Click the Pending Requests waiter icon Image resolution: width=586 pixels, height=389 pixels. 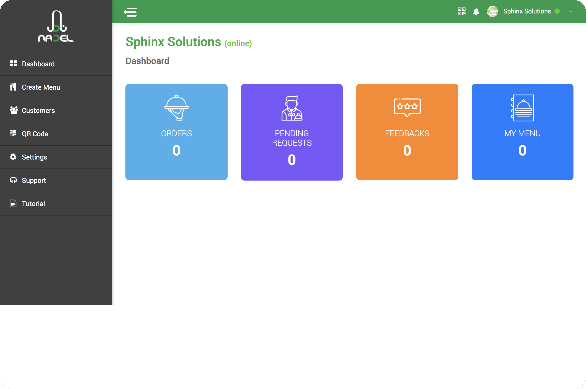[292, 108]
